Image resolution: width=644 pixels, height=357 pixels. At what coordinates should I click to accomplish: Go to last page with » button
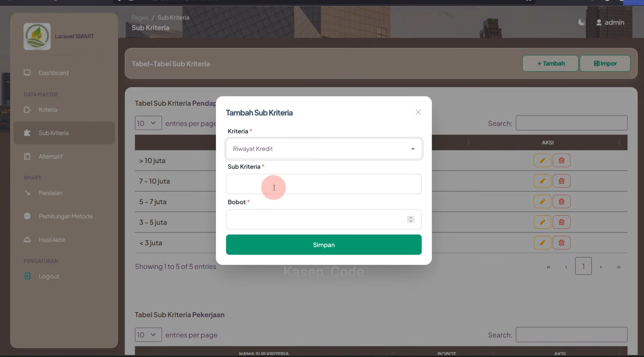coord(618,267)
